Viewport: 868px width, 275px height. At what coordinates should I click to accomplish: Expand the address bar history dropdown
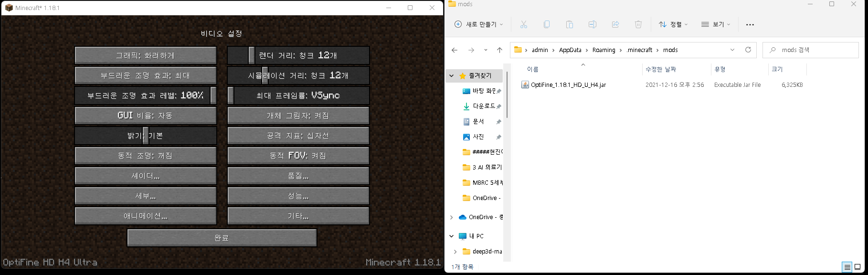732,50
